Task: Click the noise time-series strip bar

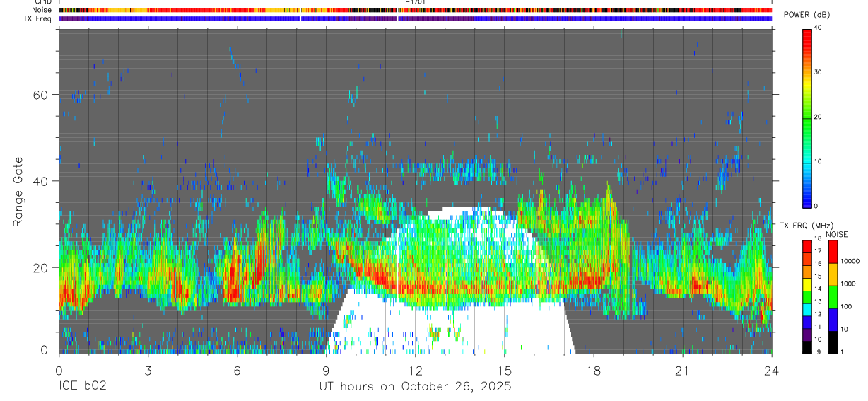Action: click(x=416, y=11)
